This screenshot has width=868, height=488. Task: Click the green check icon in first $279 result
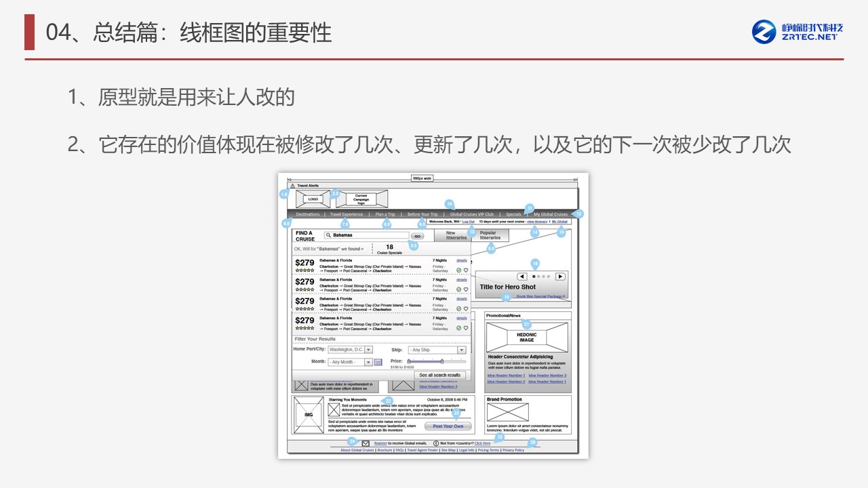(x=458, y=270)
